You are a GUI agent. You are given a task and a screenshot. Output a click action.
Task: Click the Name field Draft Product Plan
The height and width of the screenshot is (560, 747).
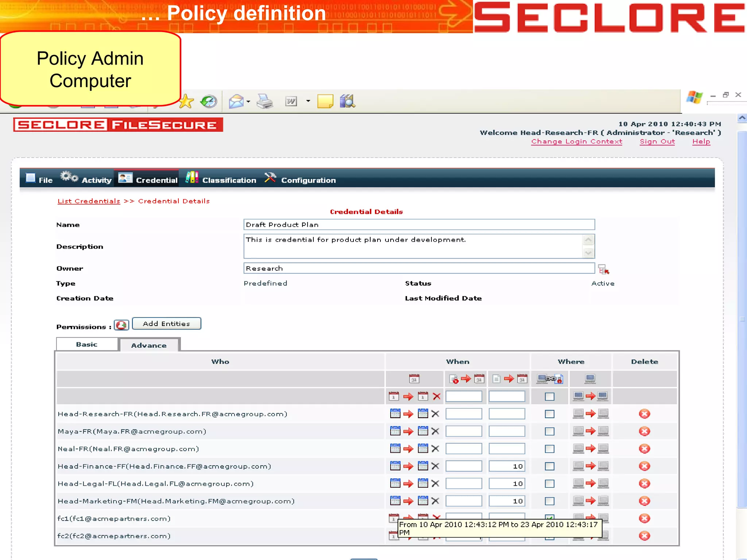(x=419, y=225)
